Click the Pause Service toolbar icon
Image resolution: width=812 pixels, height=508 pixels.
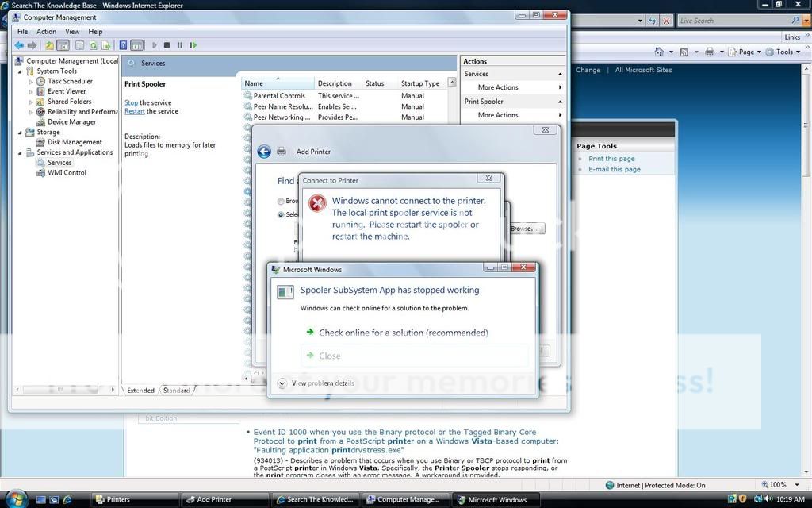point(179,45)
